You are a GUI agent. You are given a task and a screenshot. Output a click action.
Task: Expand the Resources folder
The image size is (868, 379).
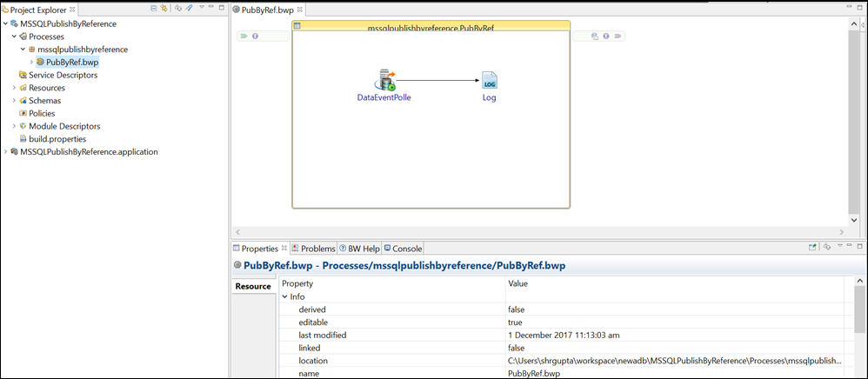(x=15, y=88)
